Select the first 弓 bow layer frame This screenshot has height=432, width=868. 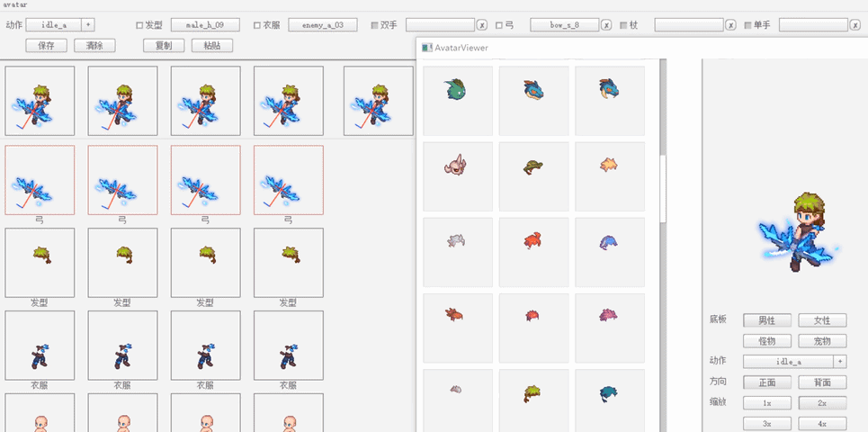point(40,180)
